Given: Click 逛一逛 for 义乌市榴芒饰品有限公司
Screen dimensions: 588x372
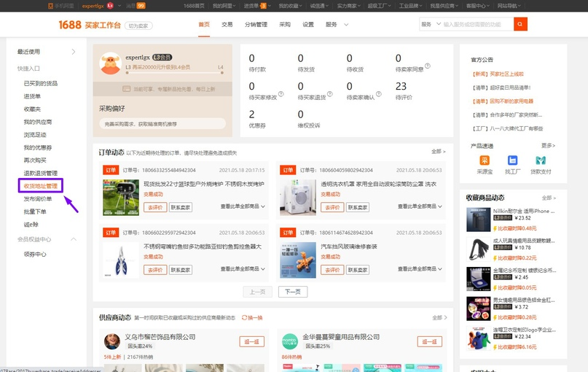Looking at the screenshot, I should pyautogui.click(x=251, y=341).
